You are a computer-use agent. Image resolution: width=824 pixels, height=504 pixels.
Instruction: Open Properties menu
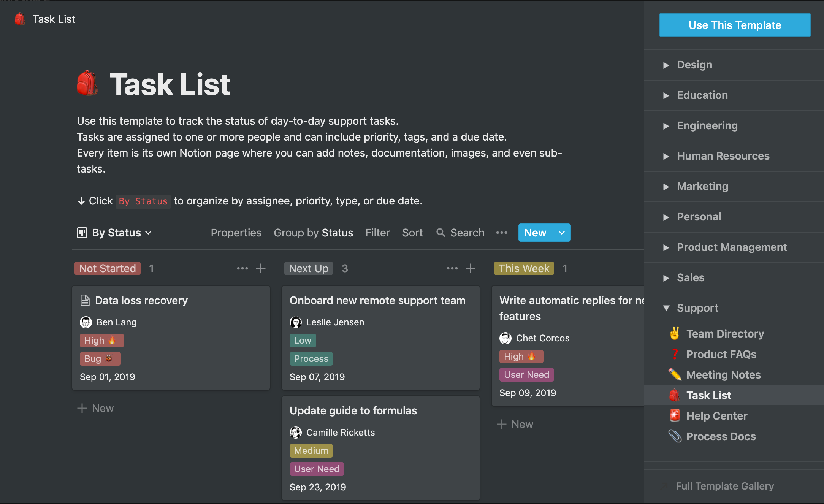tap(236, 233)
